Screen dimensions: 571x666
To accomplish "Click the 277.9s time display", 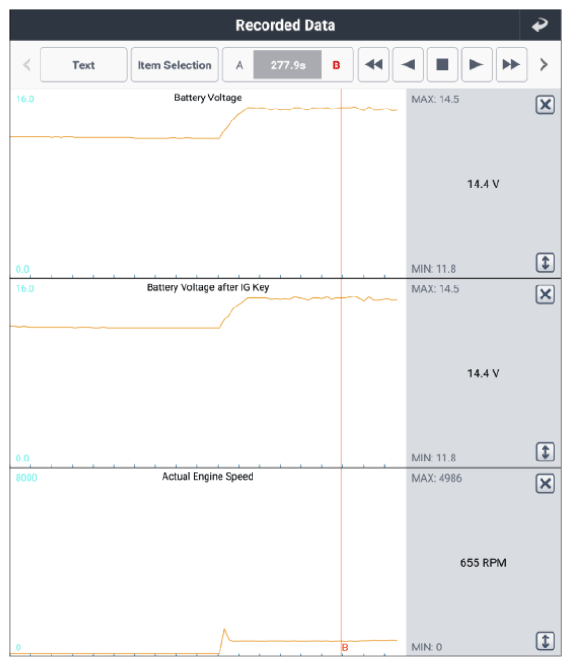I will pos(288,65).
